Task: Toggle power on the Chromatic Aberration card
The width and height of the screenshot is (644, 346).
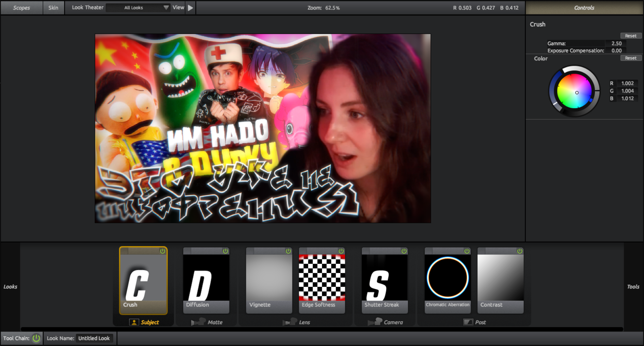Action: coord(467,251)
